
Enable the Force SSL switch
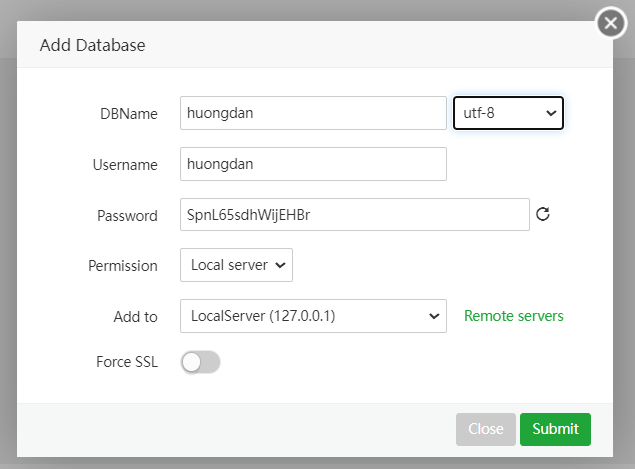200,362
